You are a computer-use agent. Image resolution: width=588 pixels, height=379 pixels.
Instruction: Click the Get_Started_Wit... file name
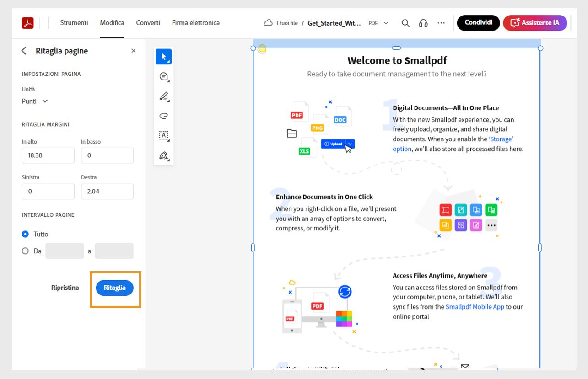pos(334,23)
